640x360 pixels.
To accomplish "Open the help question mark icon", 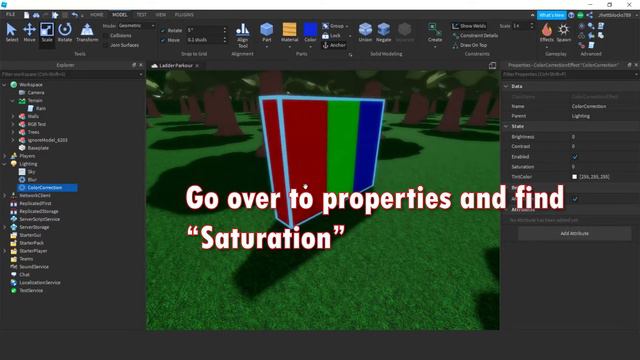I will point(571,15).
